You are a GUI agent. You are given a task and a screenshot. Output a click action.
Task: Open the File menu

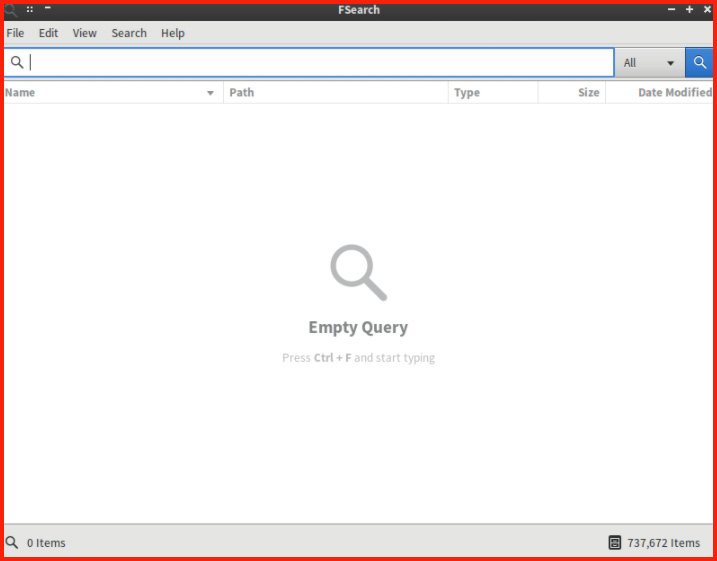[x=15, y=33]
